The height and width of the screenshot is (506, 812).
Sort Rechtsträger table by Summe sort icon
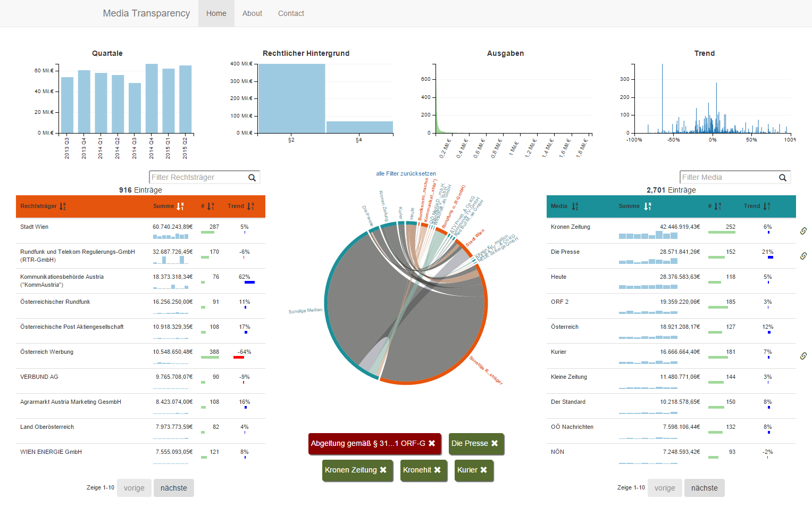pyautogui.click(x=180, y=206)
